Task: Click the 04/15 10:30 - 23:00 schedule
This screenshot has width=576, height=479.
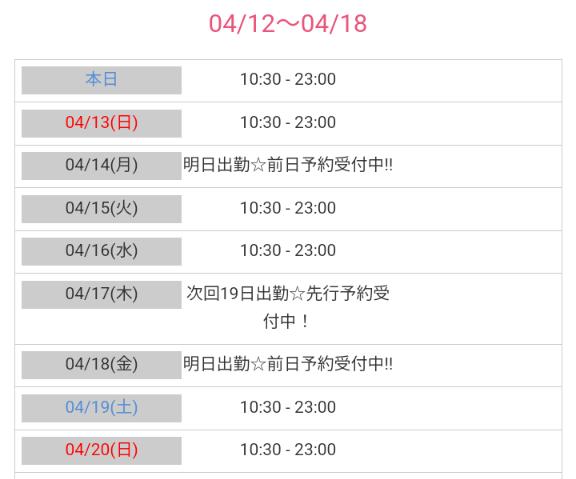Action: pyautogui.click(x=288, y=208)
